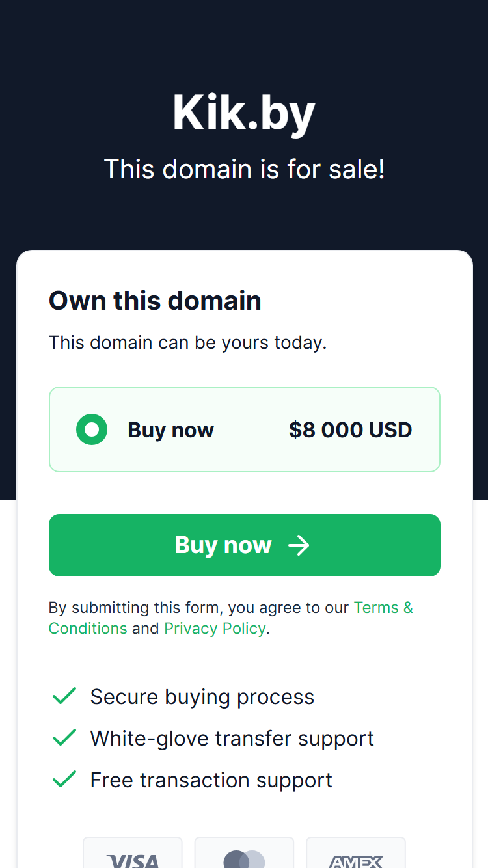Open the Privacy Policy link
This screenshot has width=488, height=868.
point(215,628)
